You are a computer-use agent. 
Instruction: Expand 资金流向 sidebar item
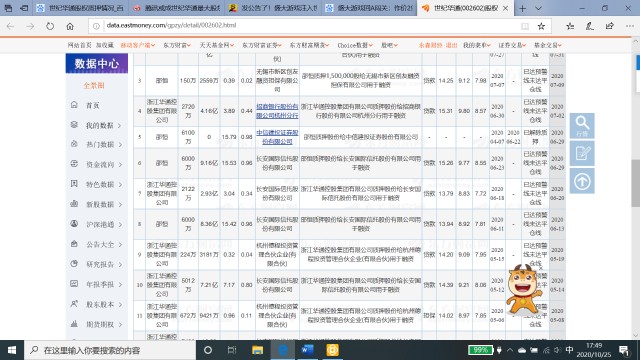(96, 164)
